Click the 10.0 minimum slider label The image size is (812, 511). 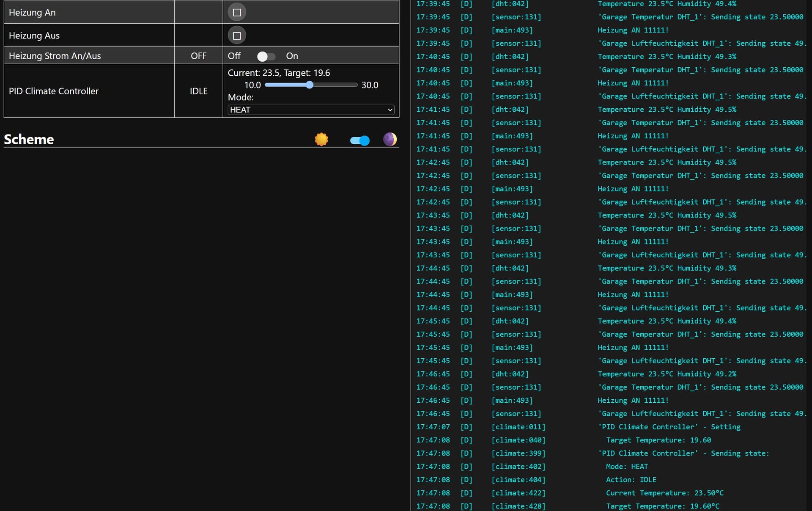point(252,85)
